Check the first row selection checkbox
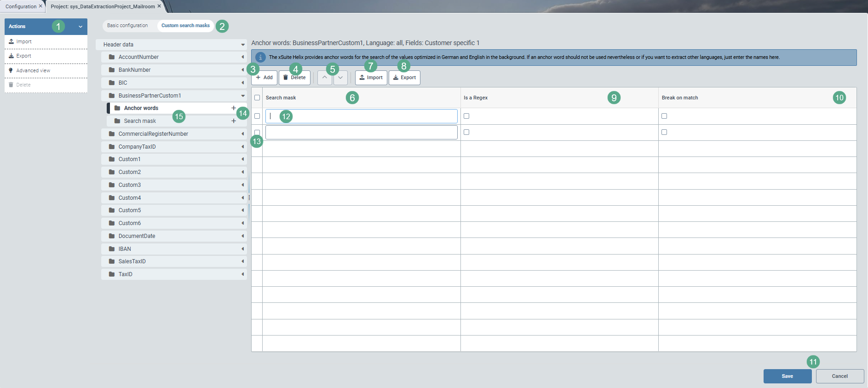868x388 pixels. 257,116
